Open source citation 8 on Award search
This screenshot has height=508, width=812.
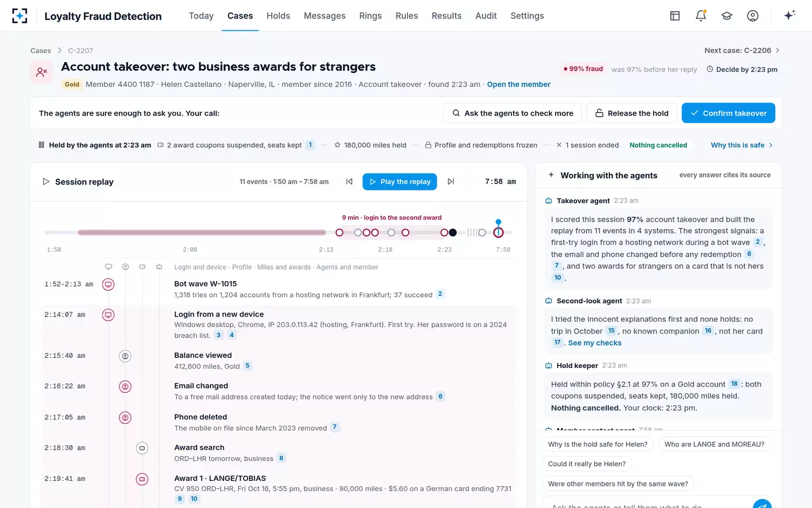[x=281, y=458]
